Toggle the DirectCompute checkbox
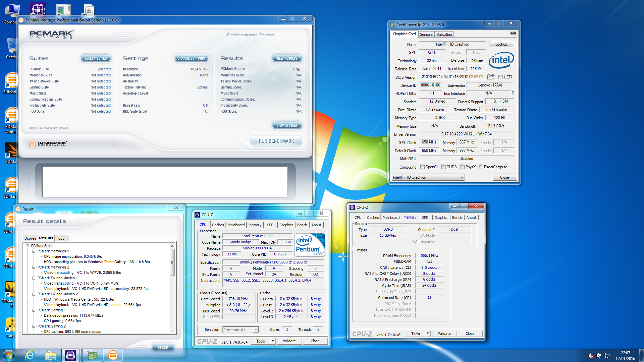 coord(481,167)
